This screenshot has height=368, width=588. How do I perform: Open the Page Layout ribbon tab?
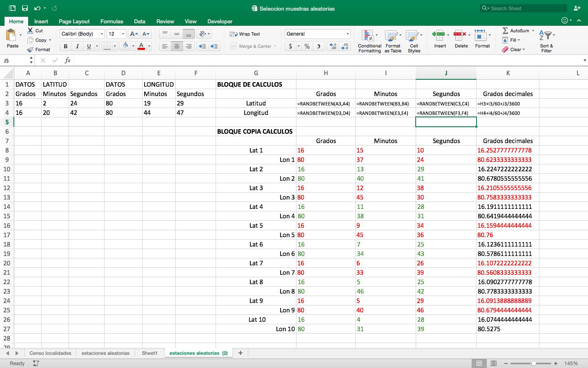[74, 21]
